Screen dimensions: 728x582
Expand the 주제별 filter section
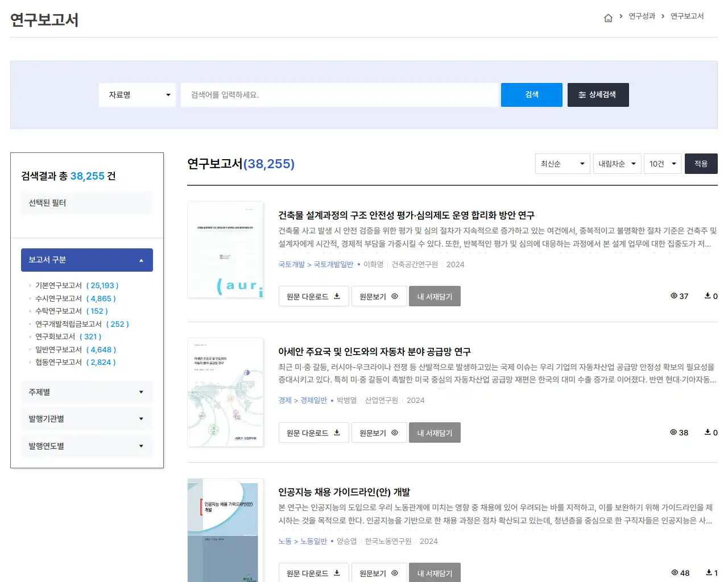86,392
